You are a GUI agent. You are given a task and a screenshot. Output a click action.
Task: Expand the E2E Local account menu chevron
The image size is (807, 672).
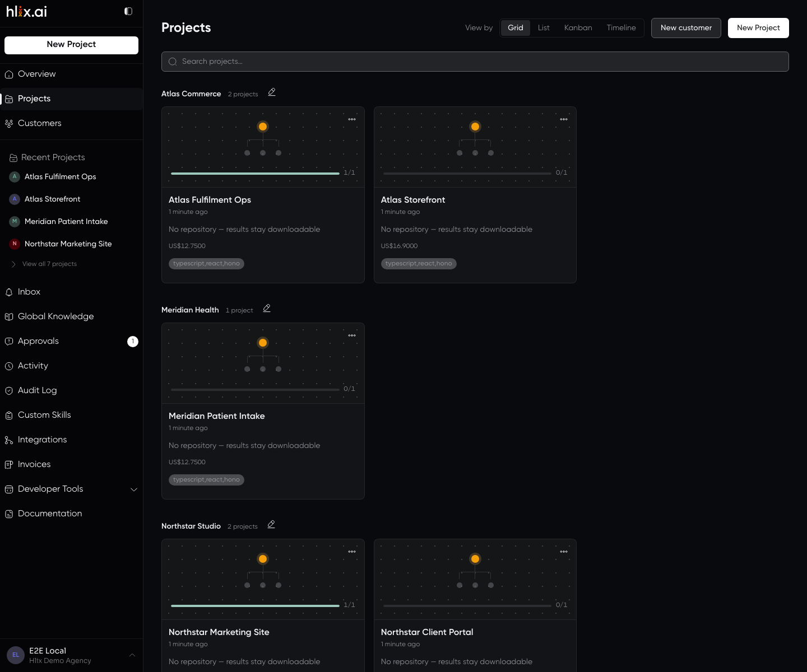point(132,655)
